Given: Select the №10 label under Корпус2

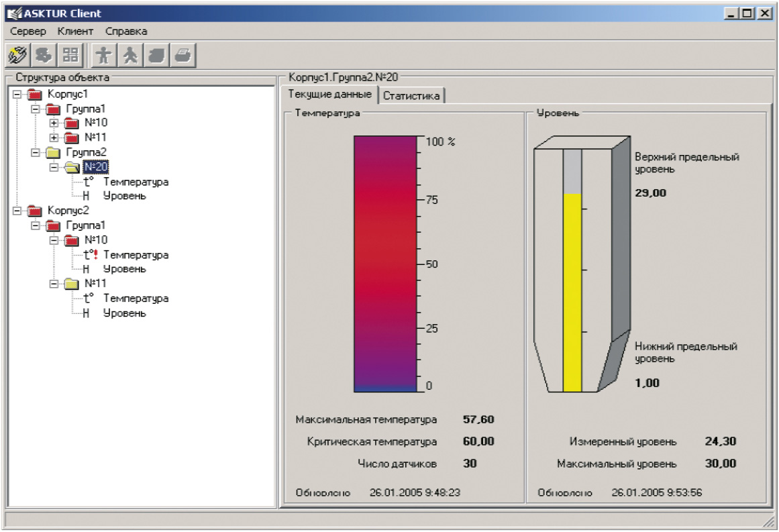Looking at the screenshot, I should [x=96, y=240].
